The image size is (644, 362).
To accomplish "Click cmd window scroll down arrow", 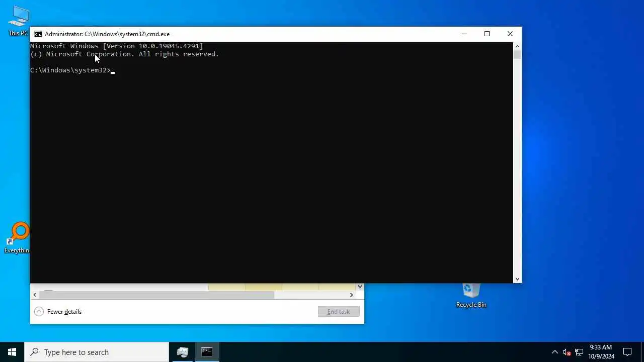I will click(517, 279).
